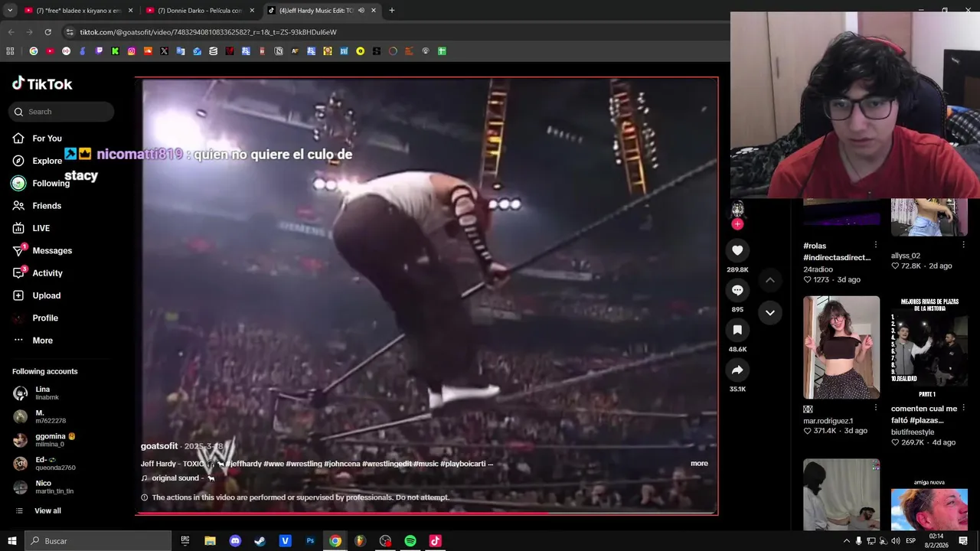Open the tab search dropdown arrow
Screen dimensions: 980x551
(x=9, y=11)
